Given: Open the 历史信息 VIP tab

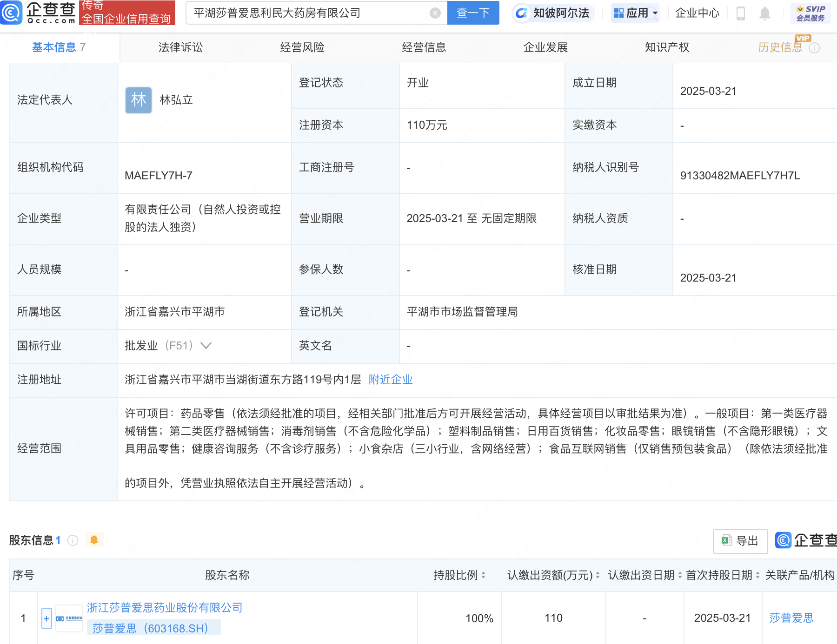Looking at the screenshot, I should tap(780, 47).
